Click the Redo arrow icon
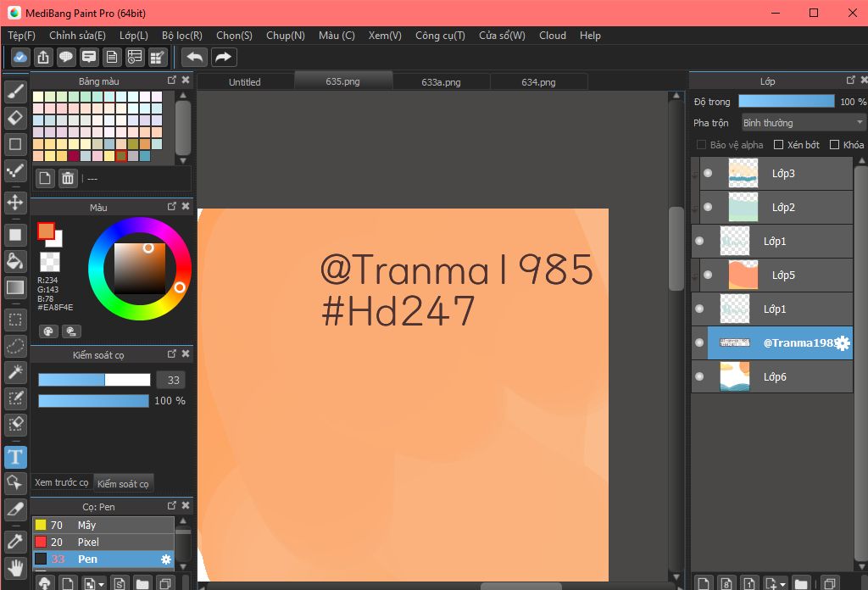Viewport: 868px width, 590px height. click(x=223, y=57)
